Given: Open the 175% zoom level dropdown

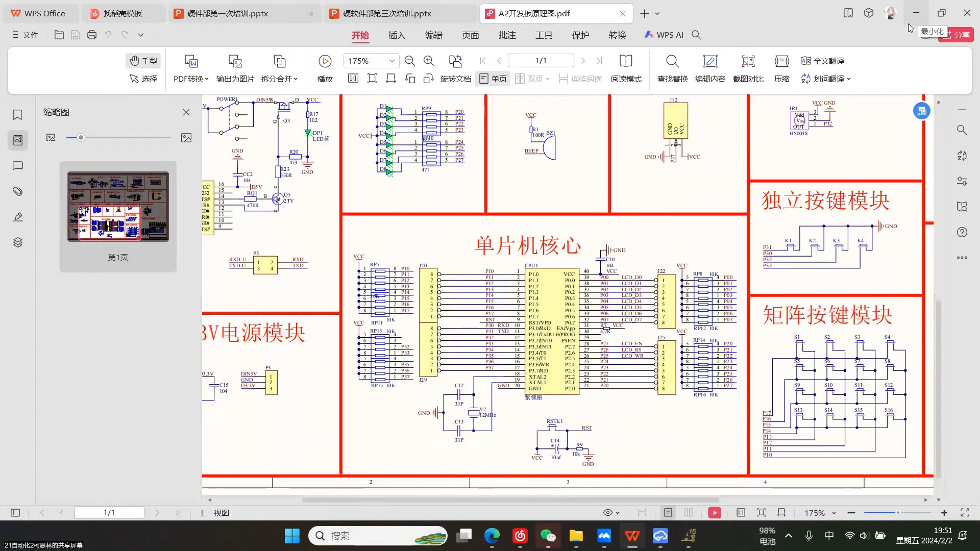Looking at the screenshot, I should (391, 60).
